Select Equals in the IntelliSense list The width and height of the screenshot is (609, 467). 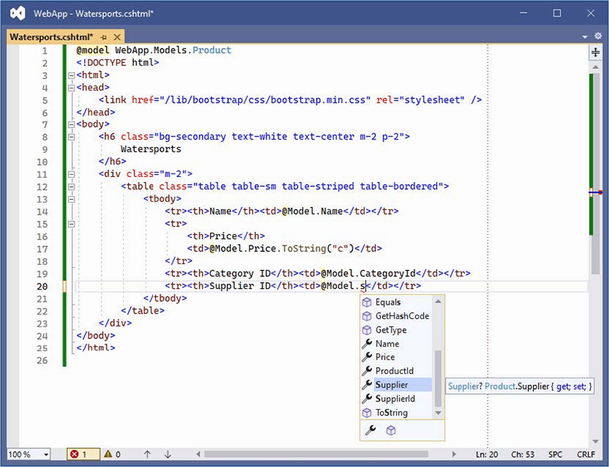(396, 302)
